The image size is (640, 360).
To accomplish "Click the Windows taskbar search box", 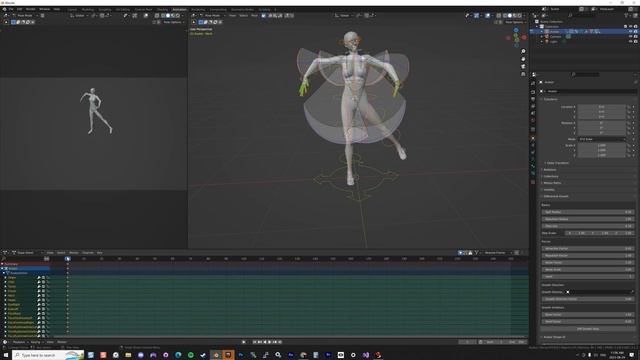I will coord(48,355).
